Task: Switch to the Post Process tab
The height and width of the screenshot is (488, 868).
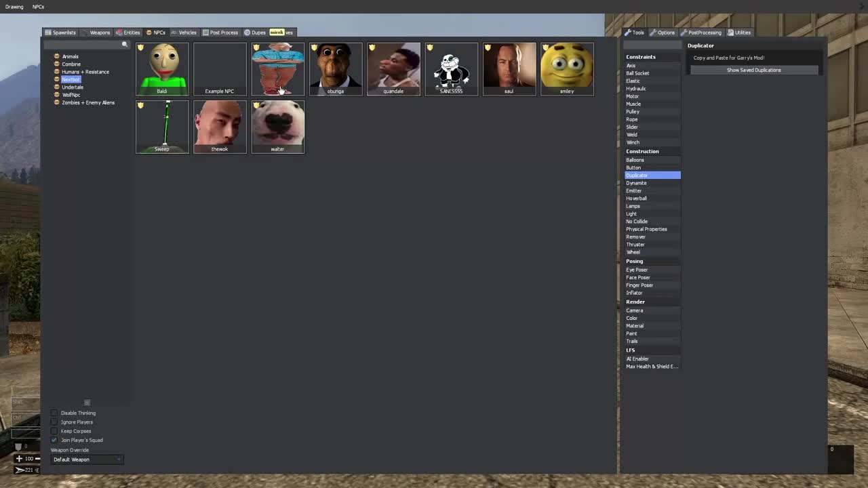Action: point(220,33)
